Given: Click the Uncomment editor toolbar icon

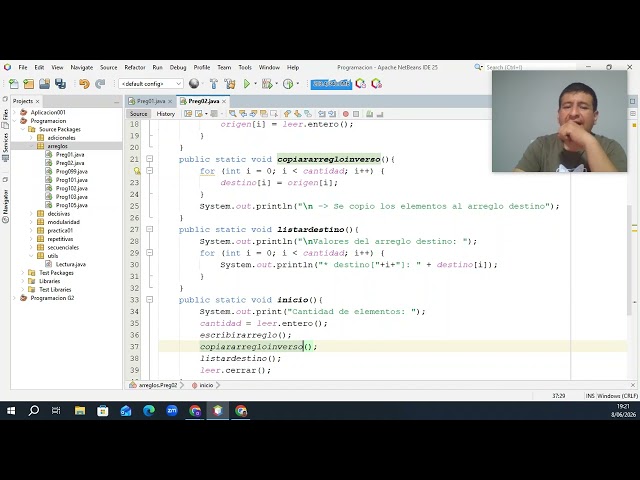Looking at the screenshot, I should point(380,114).
